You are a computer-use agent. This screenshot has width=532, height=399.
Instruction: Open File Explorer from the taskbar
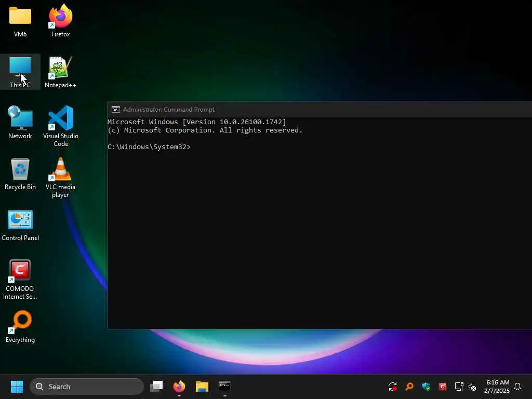(202, 387)
